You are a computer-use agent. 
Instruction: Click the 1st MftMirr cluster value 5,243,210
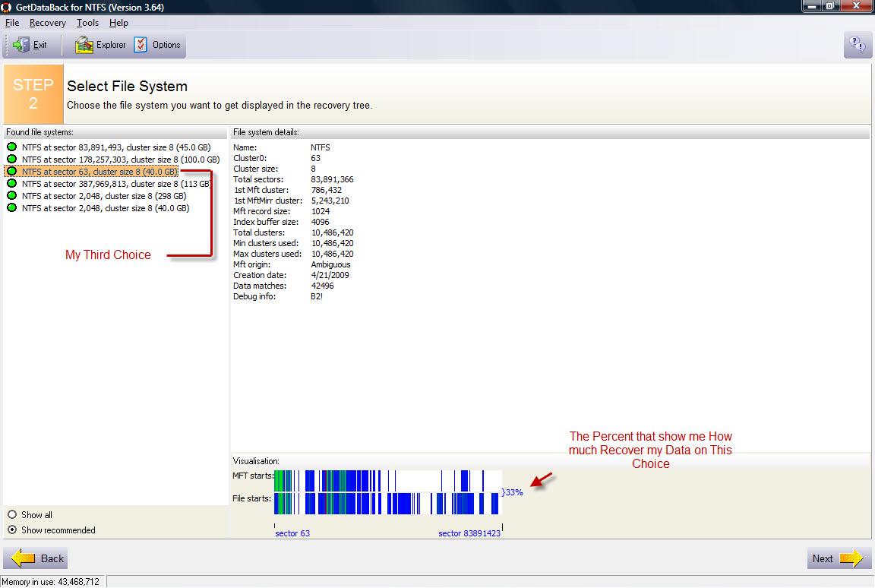click(x=330, y=201)
